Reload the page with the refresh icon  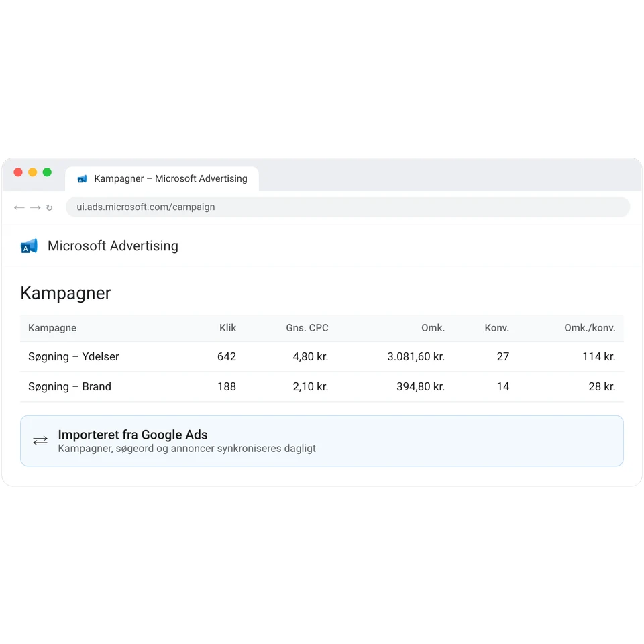point(49,207)
